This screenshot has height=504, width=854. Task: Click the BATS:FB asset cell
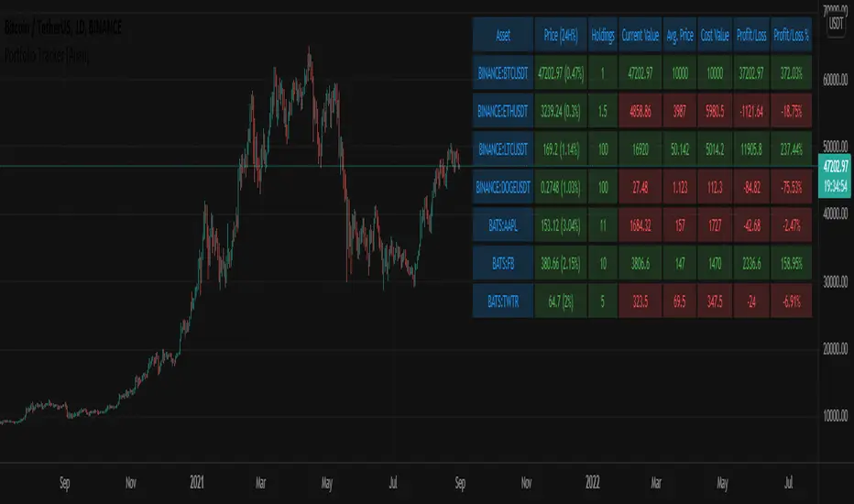pyautogui.click(x=503, y=262)
